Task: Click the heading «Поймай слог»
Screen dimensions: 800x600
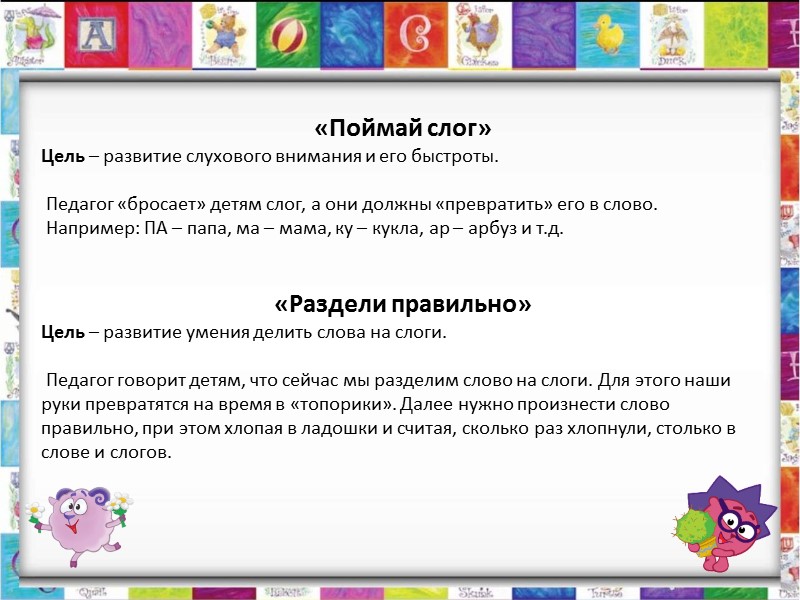Action: 403,128
